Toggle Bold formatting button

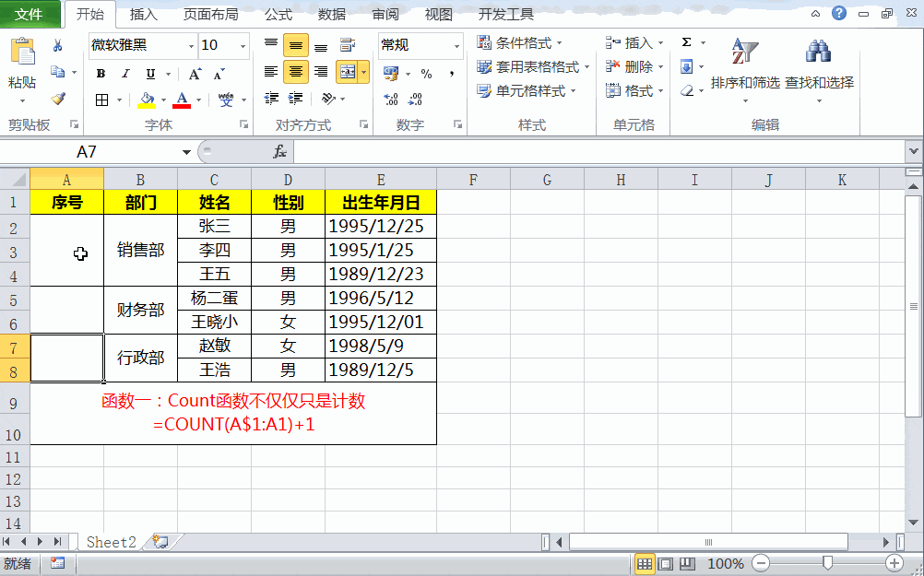pos(101,74)
